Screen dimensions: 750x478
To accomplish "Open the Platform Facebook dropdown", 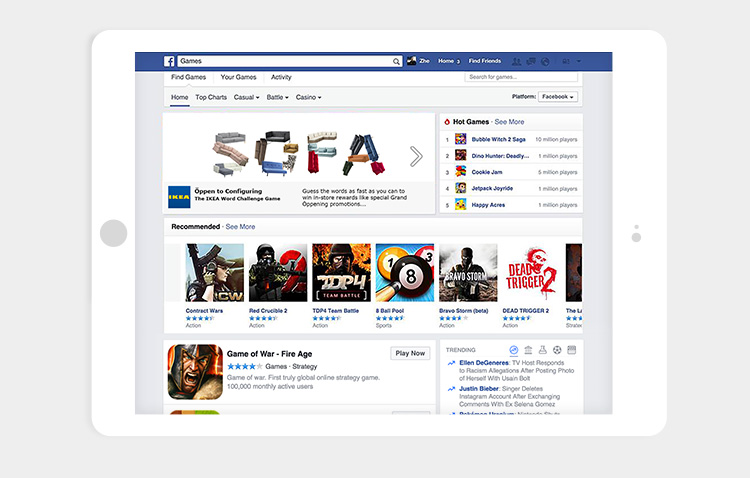I will [x=558, y=97].
